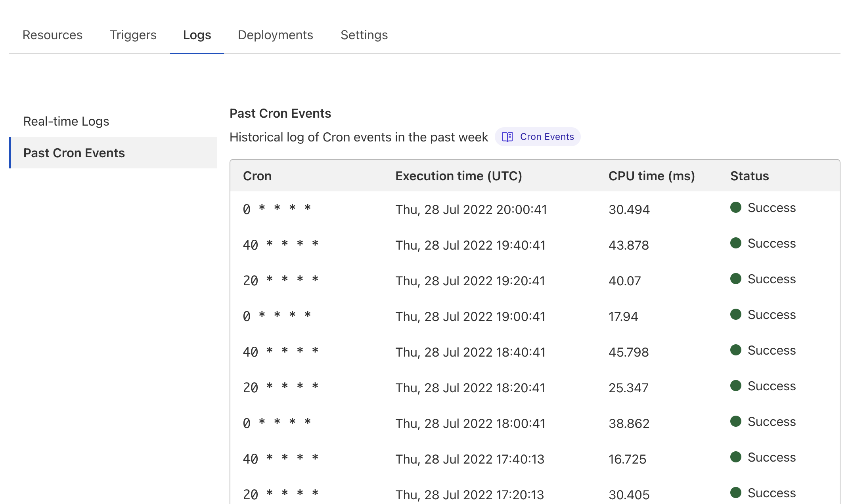The height and width of the screenshot is (504, 850).
Task: Open the Cron Events documentation link
Action: (x=546, y=137)
